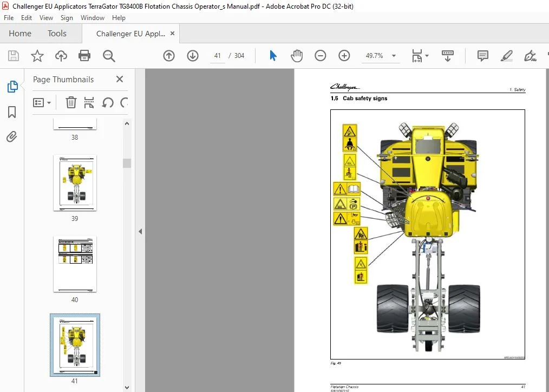This screenshot has height=392, width=549.
Task: Click the Print Pages thumbnails-panel icon
Action: (89, 102)
